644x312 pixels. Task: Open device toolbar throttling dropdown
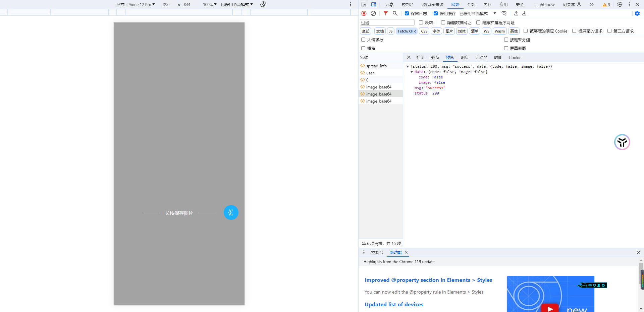[237, 4]
